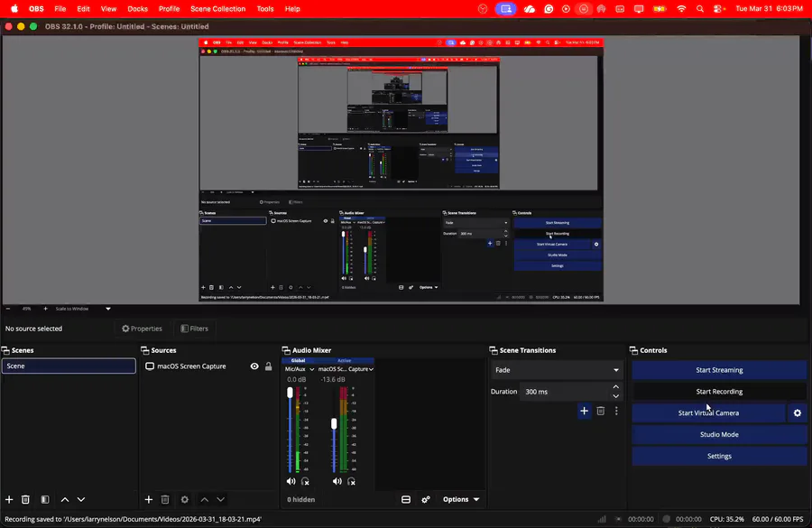Image resolution: width=812 pixels, height=528 pixels.
Task: Expand the Mic/Aux channel chevron
Action: coord(312,369)
